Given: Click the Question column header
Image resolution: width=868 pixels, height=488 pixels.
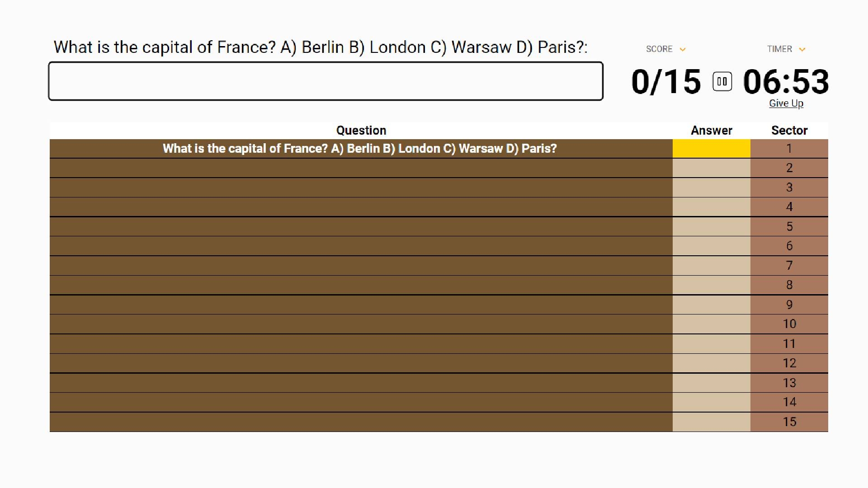Looking at the screenshot, I should tap(361, 131).
